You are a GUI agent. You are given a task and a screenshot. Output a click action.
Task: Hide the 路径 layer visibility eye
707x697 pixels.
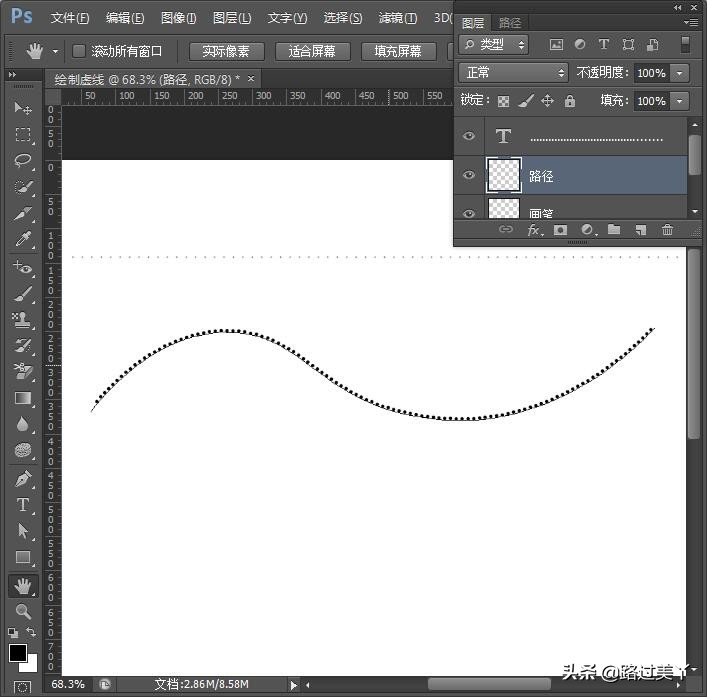click(469, 175)
